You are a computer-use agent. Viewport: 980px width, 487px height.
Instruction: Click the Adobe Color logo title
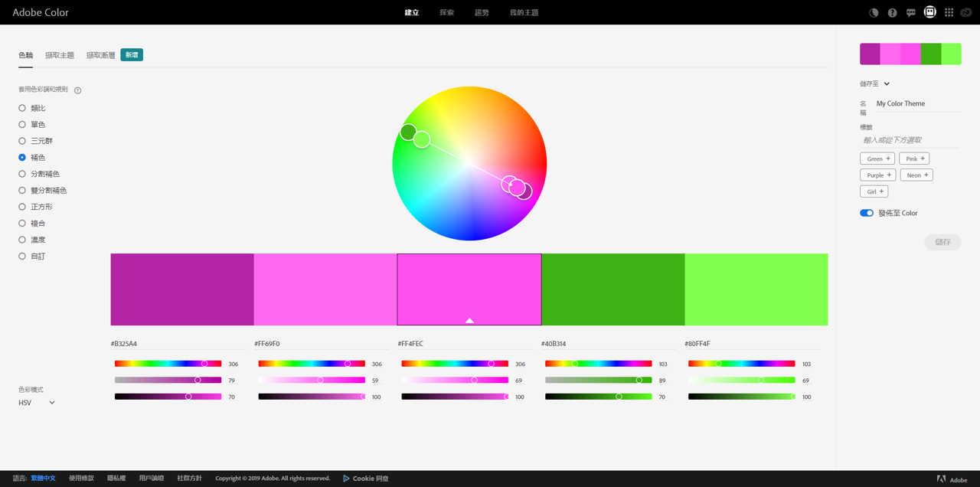point(41,12)
